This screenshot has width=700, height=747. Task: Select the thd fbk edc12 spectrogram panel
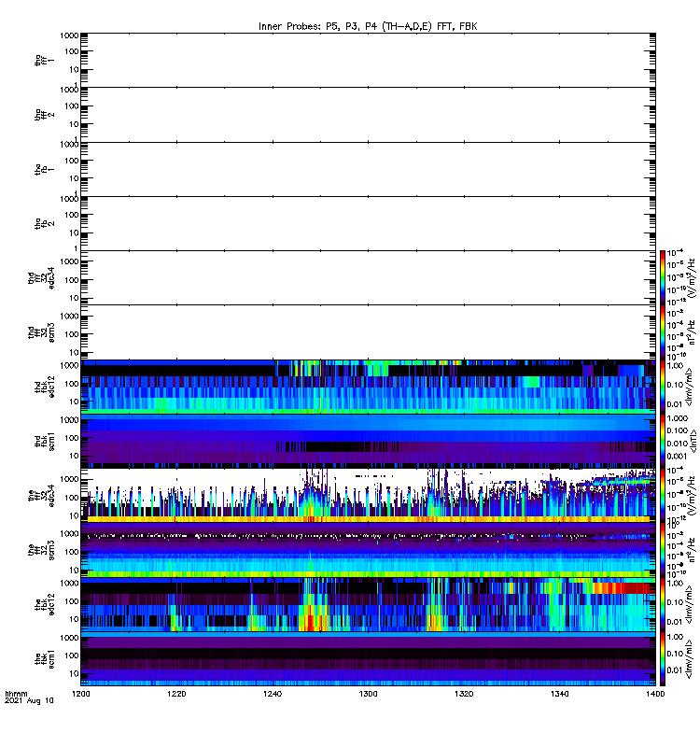368,387
